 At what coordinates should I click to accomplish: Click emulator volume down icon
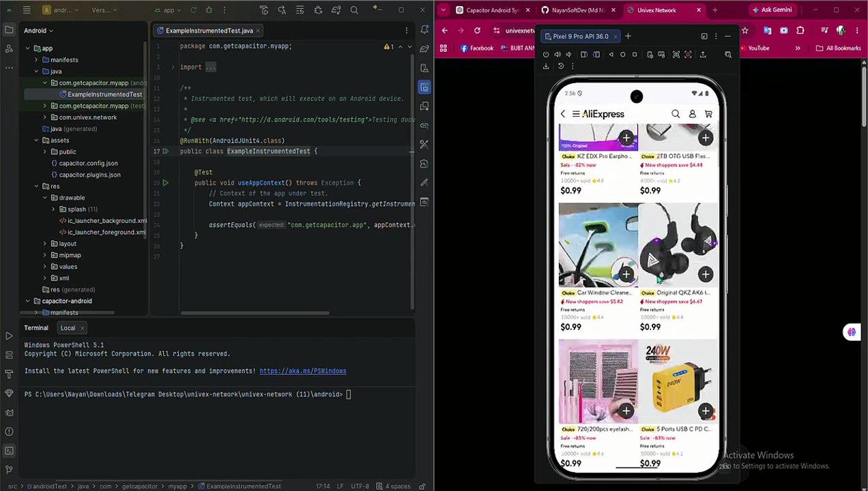[568, 55]
